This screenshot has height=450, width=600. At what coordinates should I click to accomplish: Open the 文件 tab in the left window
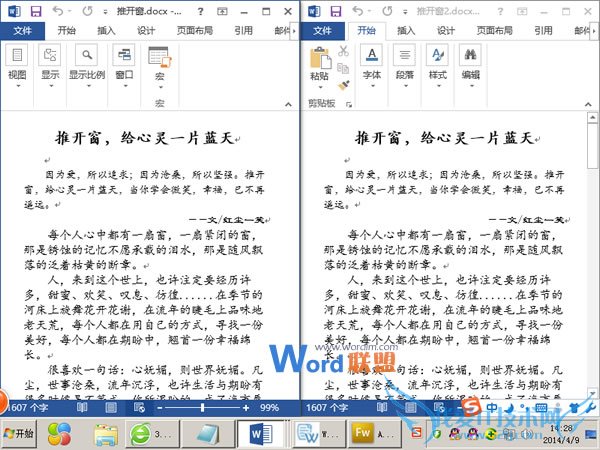[22, 30]
